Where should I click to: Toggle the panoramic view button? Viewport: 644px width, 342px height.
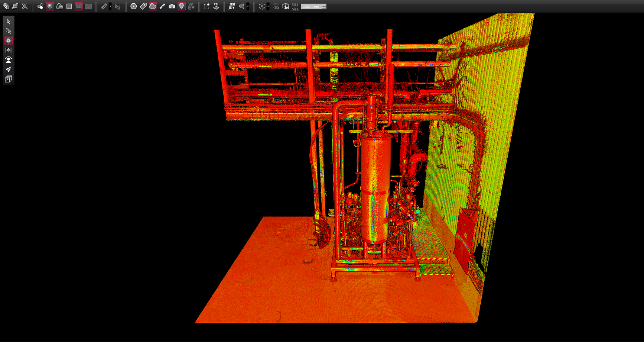[79, 6]
